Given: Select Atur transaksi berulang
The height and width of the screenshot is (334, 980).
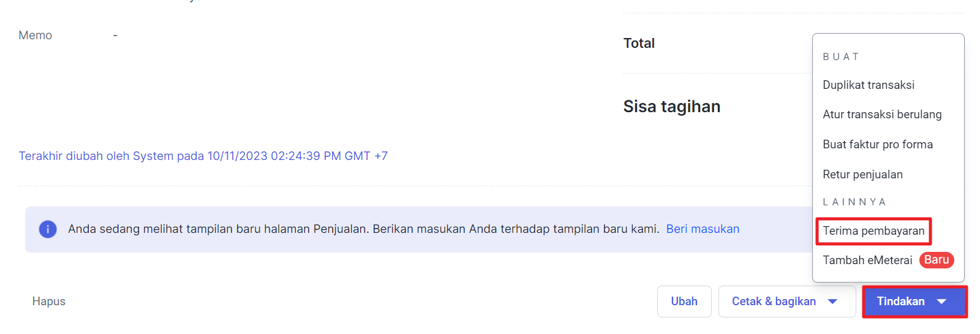Looking at the screenshot, I should (x=881, y=115).
